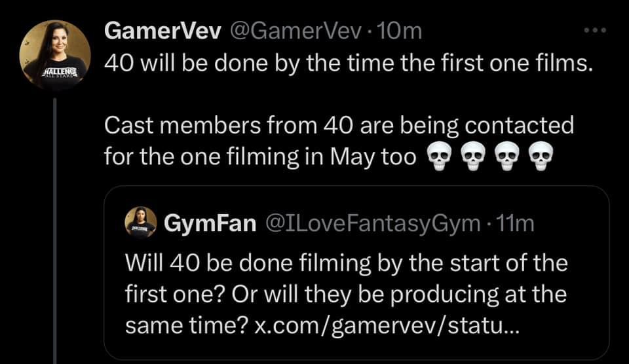Open quoted tweet via 'Will 40 be done filming' line
Viewport: 629px width, 364px height.
pyautogui.click(x=346, y=263)
